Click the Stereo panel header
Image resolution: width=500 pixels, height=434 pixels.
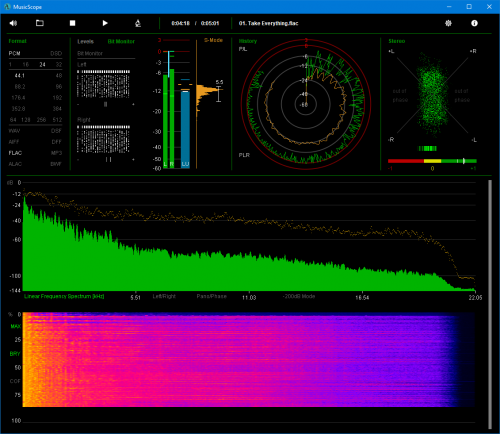pyautogui.click(x=397, y=41)
